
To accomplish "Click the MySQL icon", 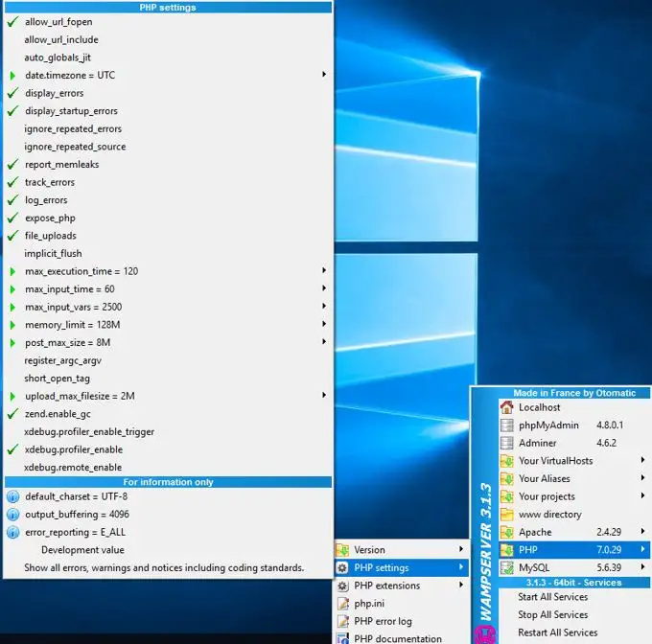I will click(507, 567).
